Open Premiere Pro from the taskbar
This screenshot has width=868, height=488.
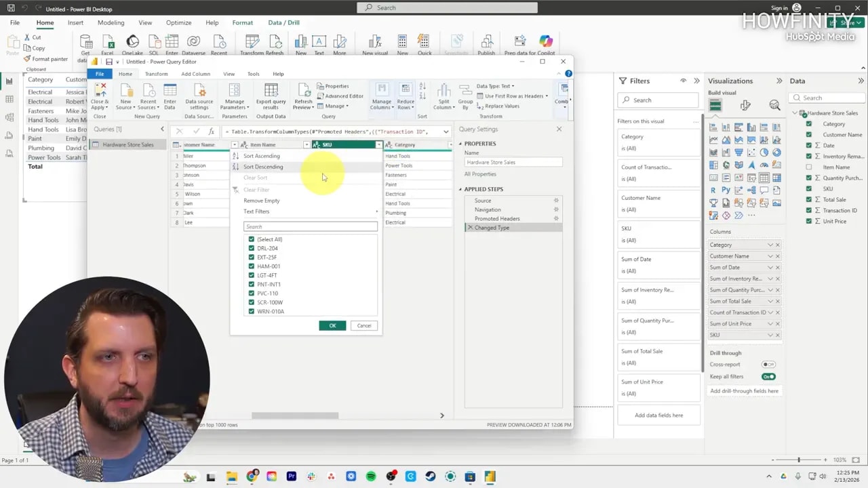pyautogui.click(x=292, y=477)
